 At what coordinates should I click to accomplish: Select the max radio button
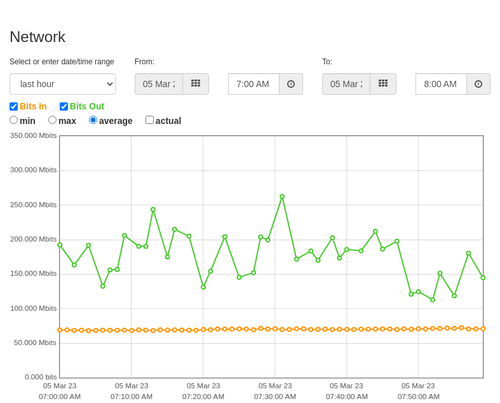52,120
